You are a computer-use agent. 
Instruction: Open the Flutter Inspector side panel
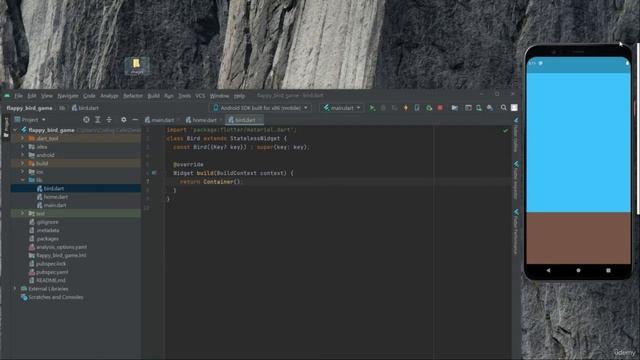coord(516,180)
